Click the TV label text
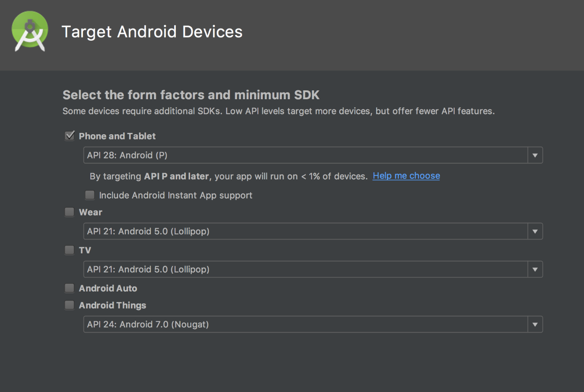This screenshot has width=584, height=392. [x=85, y=250]
